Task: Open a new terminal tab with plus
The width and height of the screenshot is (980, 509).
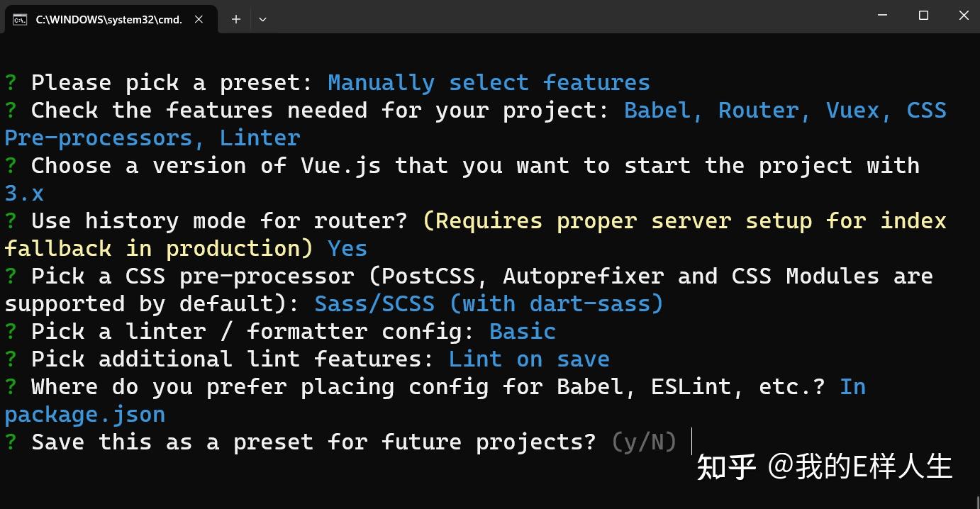Action: [x=236, y=19]
